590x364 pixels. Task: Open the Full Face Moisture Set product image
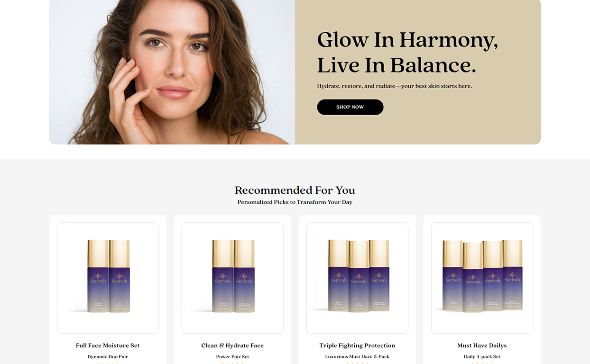pyautogui.click(x=108, y=278)
